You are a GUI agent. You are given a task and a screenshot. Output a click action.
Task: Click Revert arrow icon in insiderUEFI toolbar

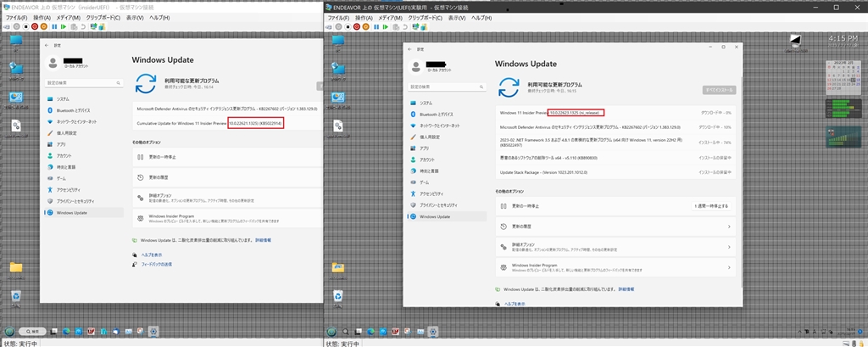point(83,26)
